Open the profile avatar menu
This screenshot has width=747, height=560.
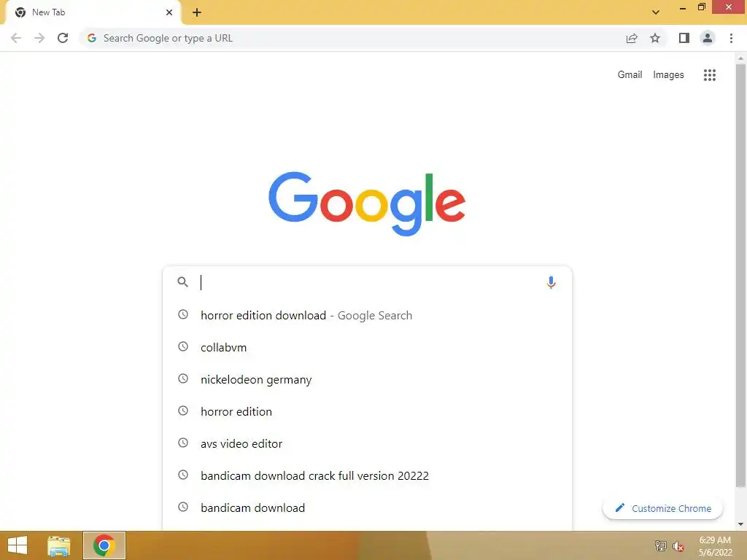pos(708,38)
